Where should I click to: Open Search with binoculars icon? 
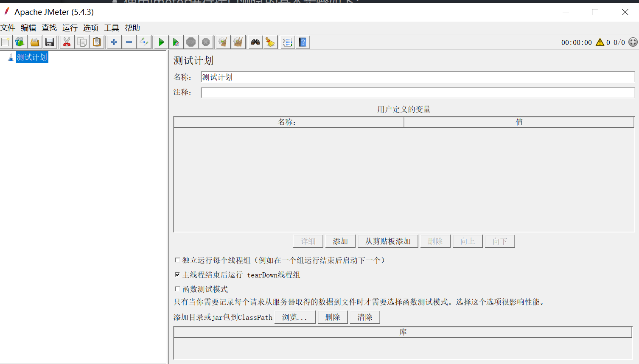point(255,42)
